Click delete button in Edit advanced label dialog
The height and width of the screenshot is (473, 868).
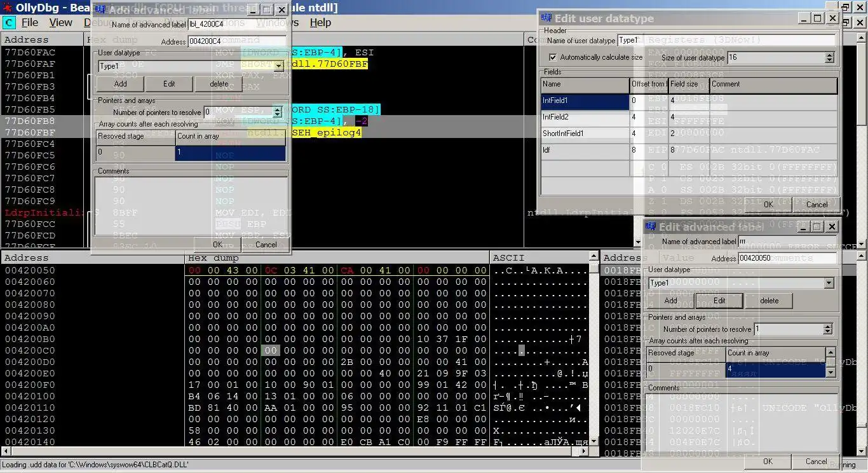[x=769, y=301]
